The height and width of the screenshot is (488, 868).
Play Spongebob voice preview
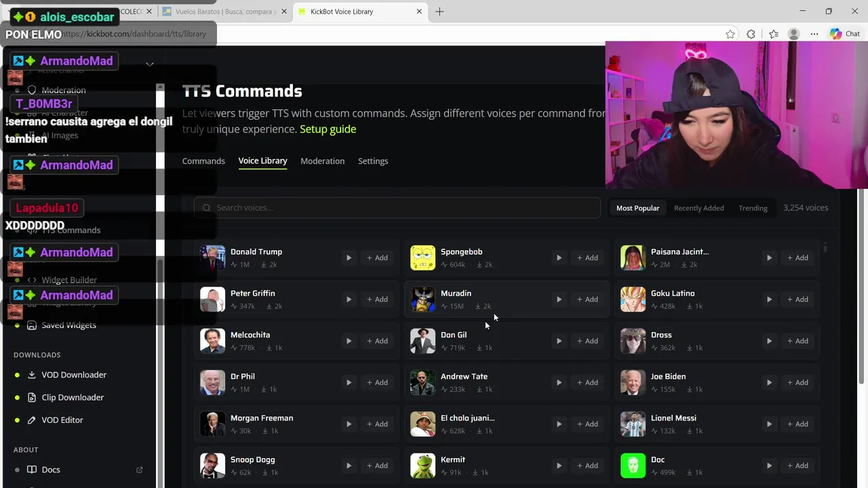[559, 258]
